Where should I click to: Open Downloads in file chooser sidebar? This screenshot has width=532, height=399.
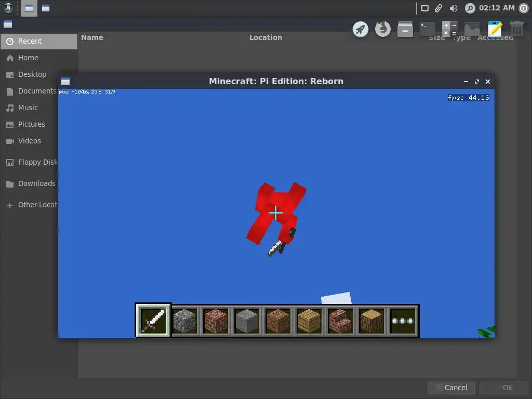[x=30, y=183]
